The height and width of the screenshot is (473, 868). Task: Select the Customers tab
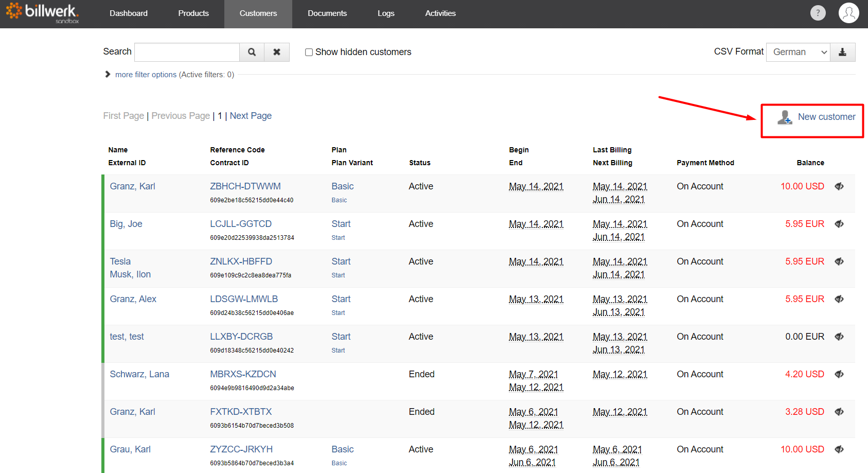pos(258,13)
